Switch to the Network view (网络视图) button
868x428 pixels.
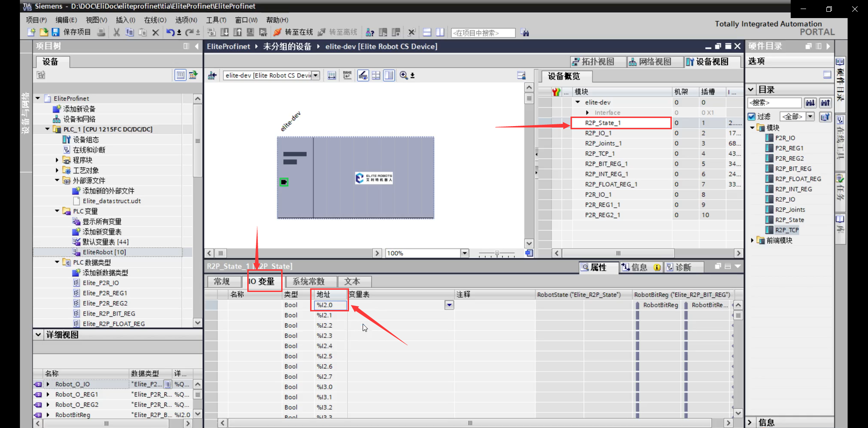point(650,62)
